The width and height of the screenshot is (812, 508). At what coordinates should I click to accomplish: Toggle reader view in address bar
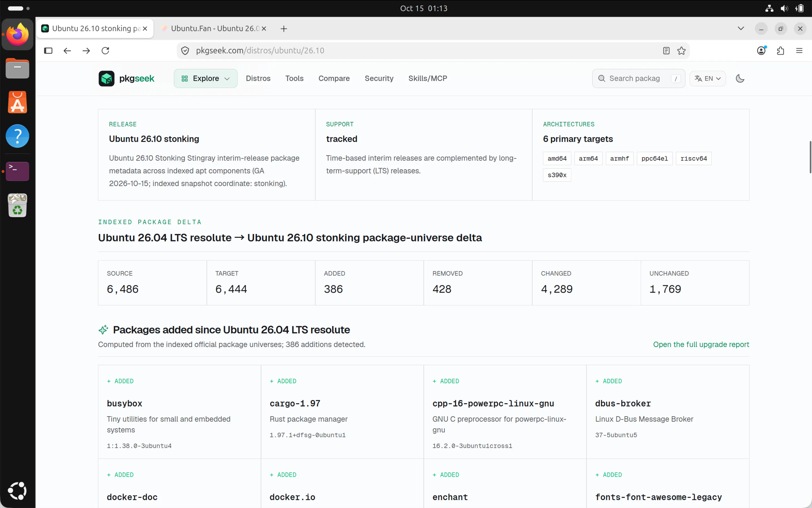pos(666,51)
